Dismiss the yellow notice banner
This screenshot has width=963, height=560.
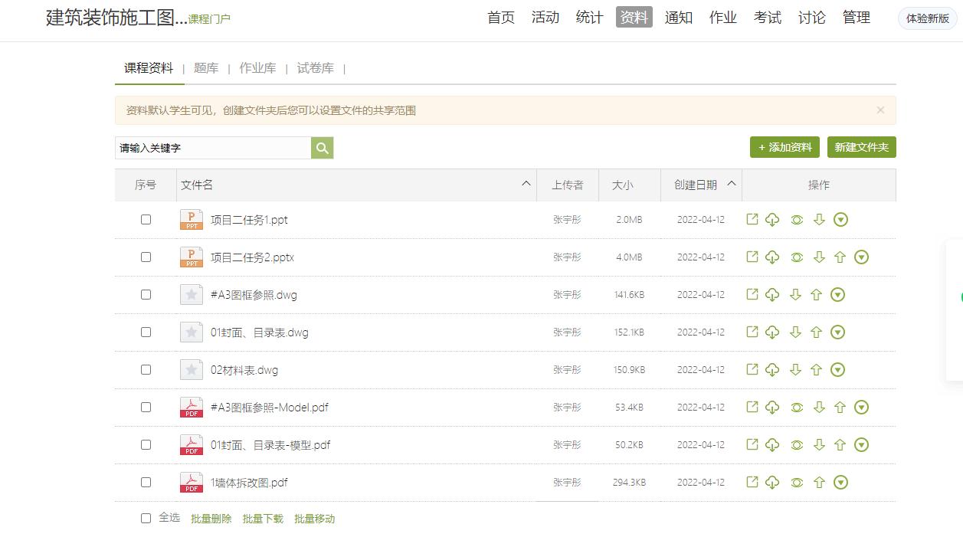[x=880, y=110]
